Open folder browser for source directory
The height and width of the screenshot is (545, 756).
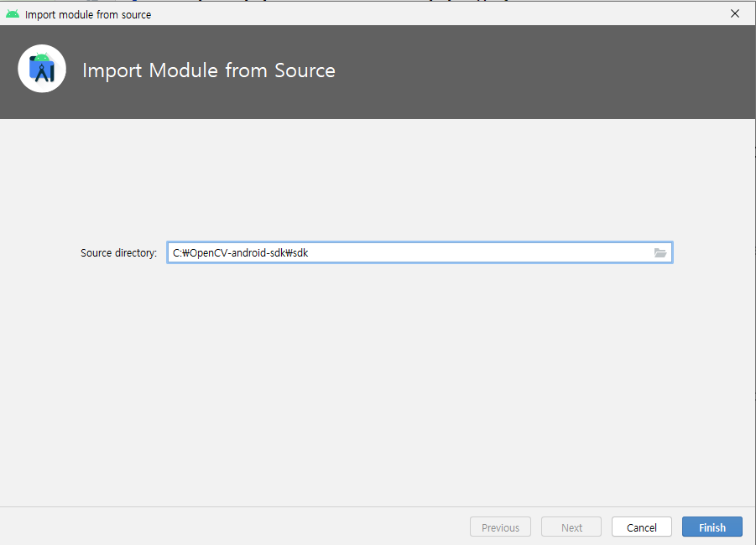click(660, 252)
